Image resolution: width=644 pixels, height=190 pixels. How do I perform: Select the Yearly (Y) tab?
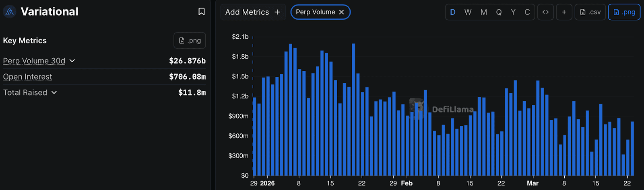tap(513, 12)
